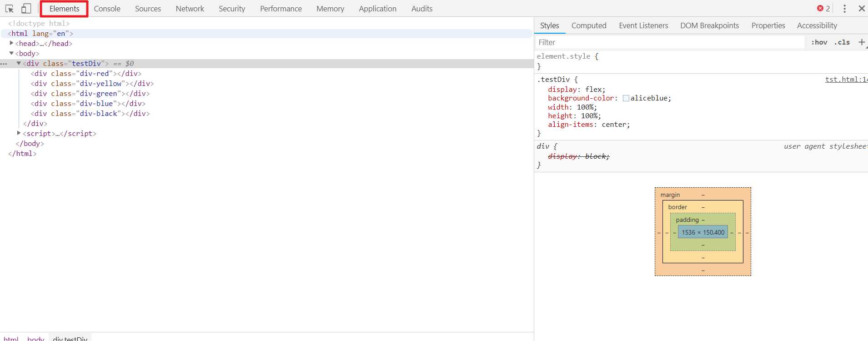Edit the width 100% value
This screenshot has width=868, height=341.
point(586,107)
